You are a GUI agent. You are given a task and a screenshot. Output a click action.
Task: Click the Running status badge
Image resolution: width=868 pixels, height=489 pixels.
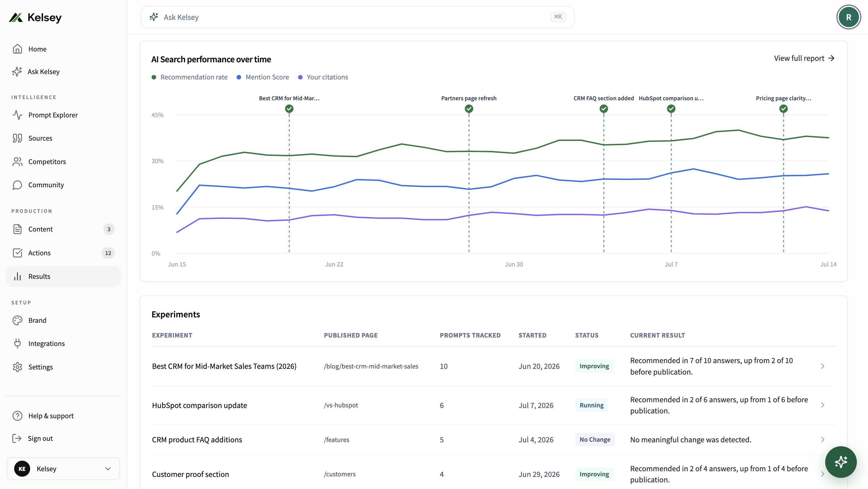[x=591, y=405]
